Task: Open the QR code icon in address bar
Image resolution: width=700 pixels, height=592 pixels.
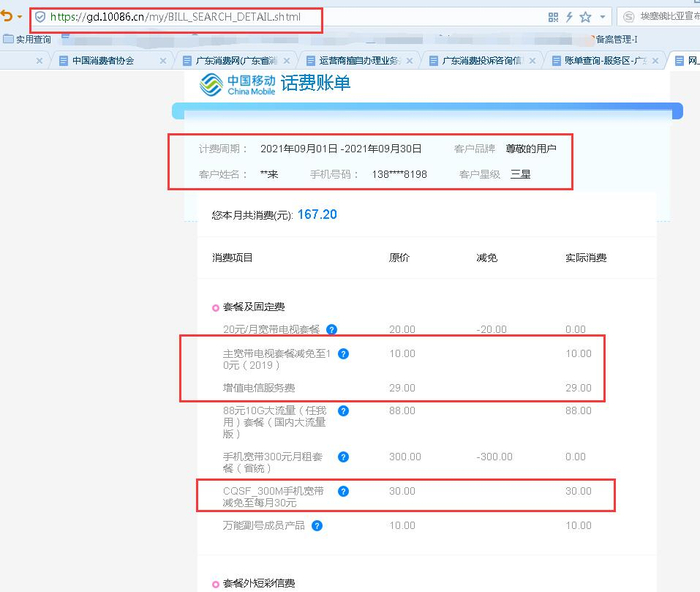Action: (x=553, y=17)
